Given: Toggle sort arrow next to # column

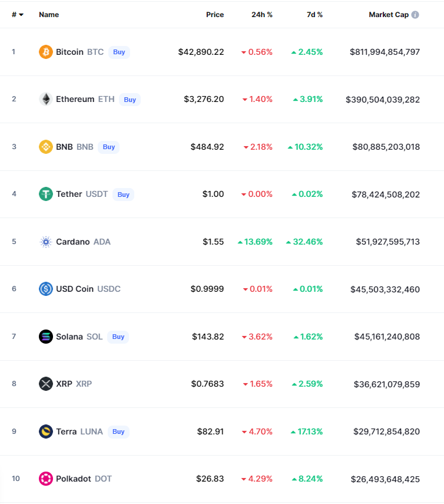Looking at the screenshot, I should tap(21, 15).
